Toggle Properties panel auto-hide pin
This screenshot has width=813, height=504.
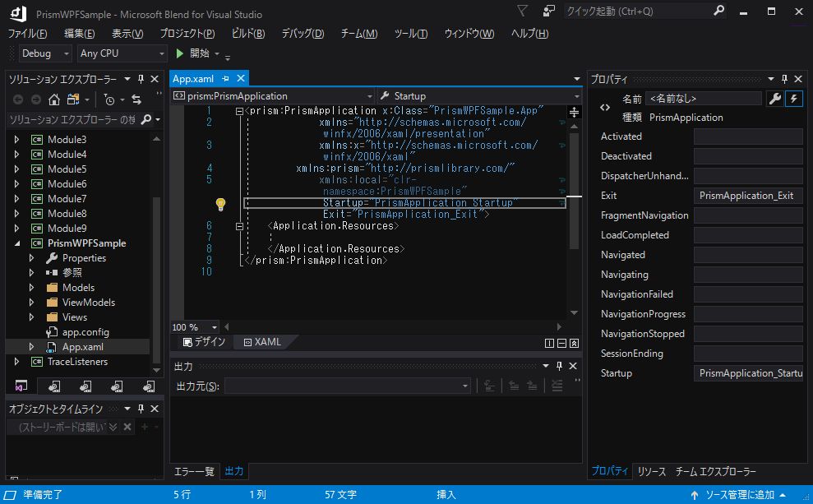[x=784, y=79]
